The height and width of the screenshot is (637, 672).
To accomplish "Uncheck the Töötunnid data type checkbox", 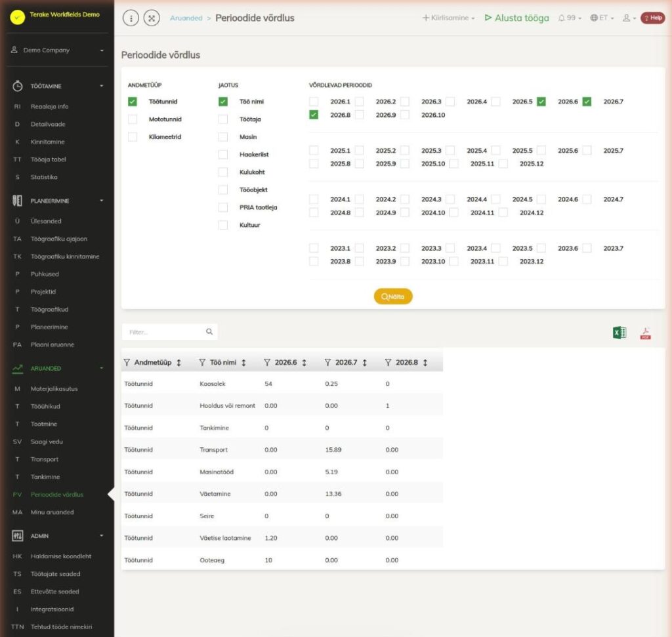I will pyautogui.click(x=133, y=102).
